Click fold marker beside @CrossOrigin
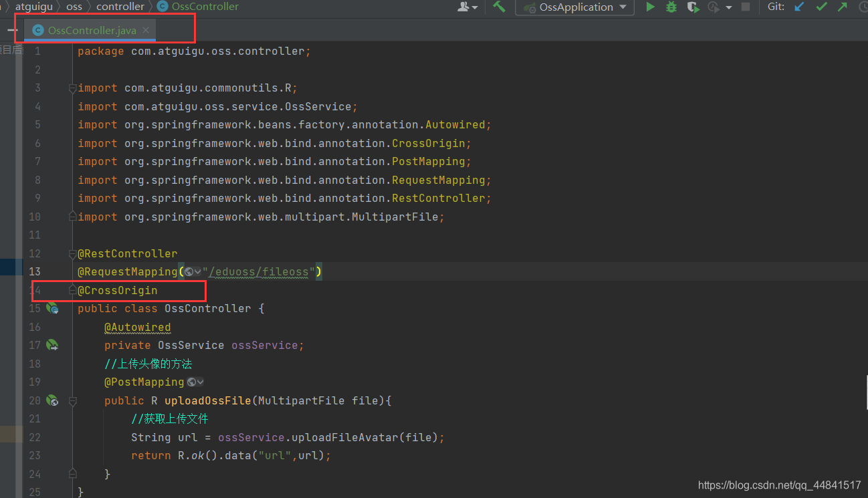The image size is (868, 498). tap(72, 290)
